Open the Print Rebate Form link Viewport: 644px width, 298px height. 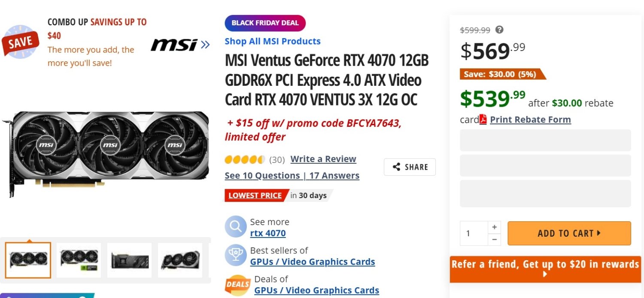point(530,120)
